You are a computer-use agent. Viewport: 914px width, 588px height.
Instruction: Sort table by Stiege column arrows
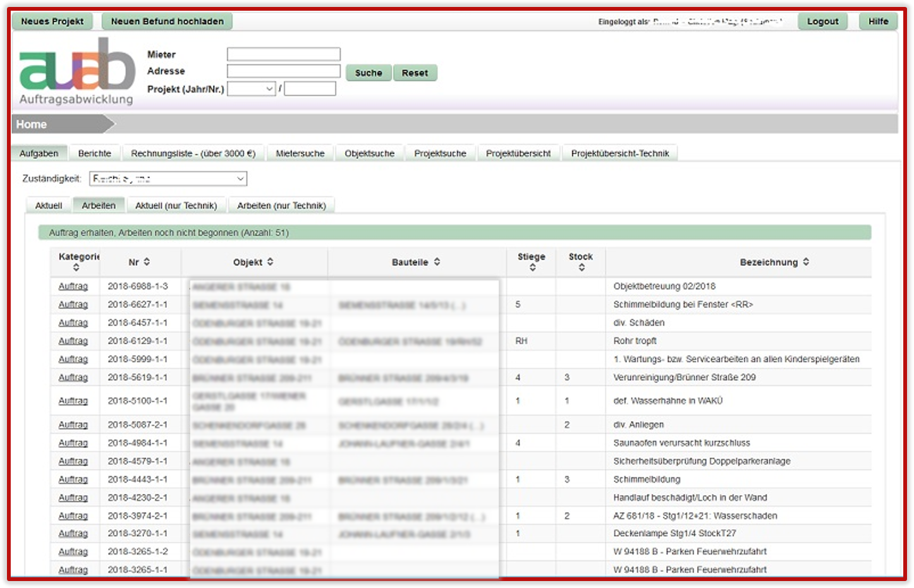coord(532,268)
